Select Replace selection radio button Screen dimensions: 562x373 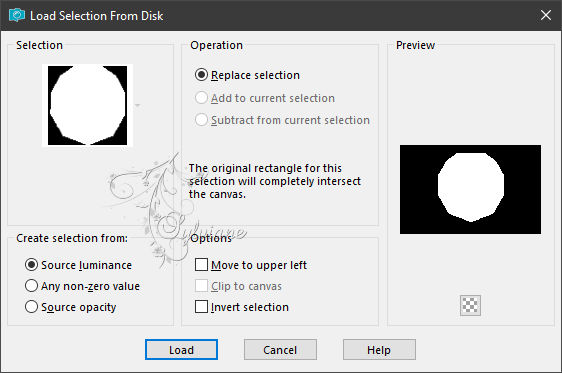201,75
